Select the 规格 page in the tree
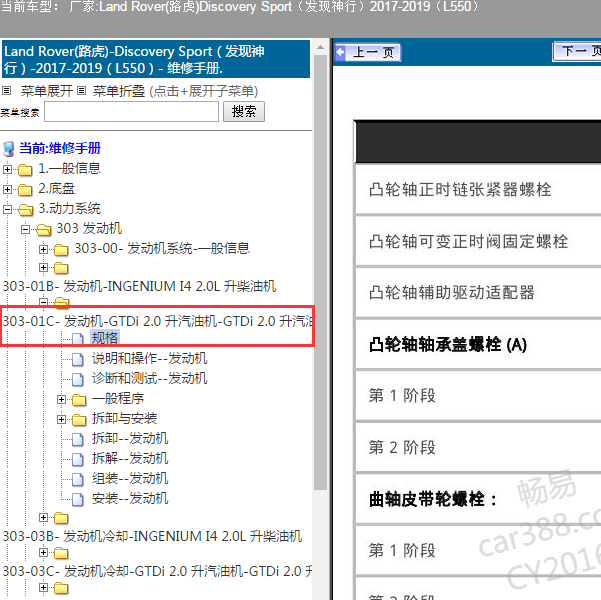The height and width of the screenshot is (600, 601). click(x=105, y=338)
